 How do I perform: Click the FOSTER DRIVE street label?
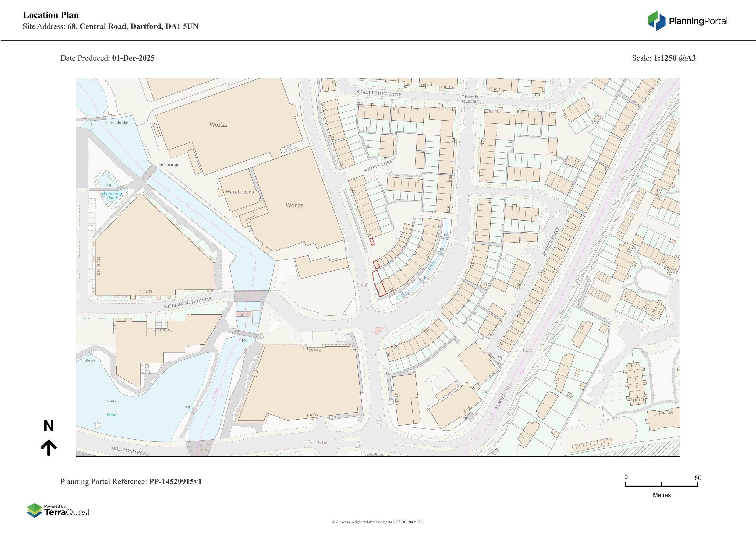(x=551, y=241)
